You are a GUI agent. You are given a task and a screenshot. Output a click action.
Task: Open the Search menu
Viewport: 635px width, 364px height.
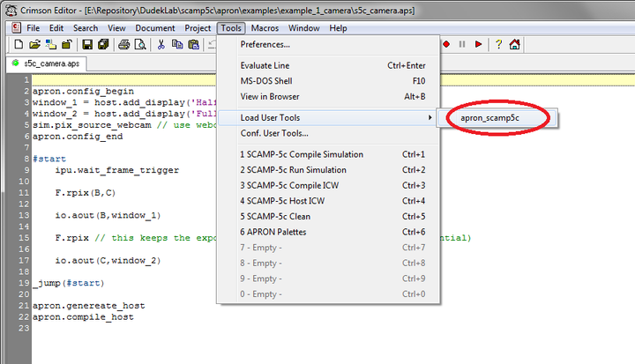tap(86, 28)
